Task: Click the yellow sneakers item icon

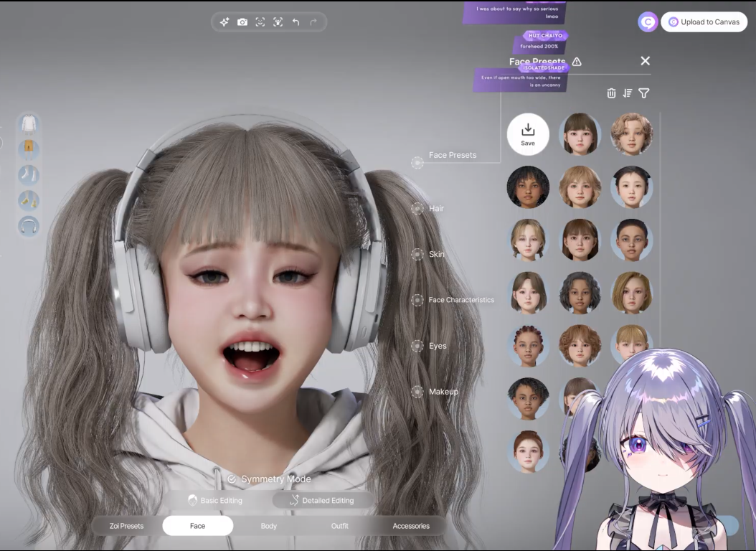Action: pyautogui.click(x=29, y=200)
